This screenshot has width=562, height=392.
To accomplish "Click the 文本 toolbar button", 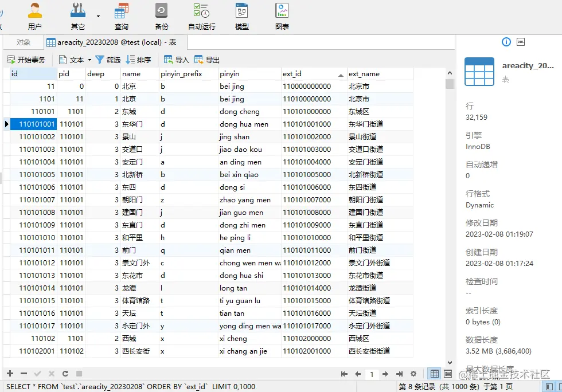I will tap(72, 60).
